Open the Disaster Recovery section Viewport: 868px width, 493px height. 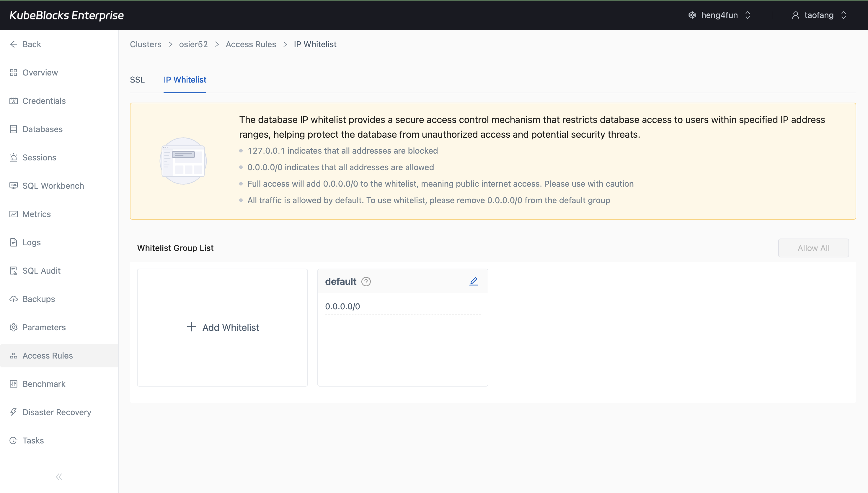click(x=57, y=412)
